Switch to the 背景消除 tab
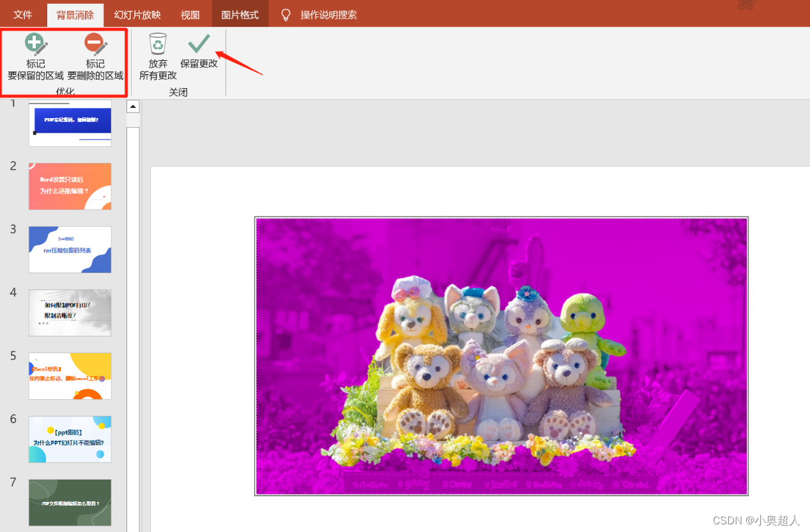810x532 pixels. pyautogui.click(x=75, y=15)
